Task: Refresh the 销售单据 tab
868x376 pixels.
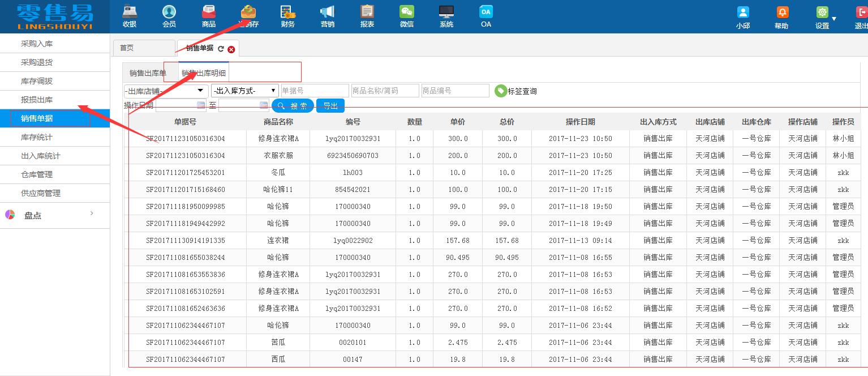Action: pos(221,49)
